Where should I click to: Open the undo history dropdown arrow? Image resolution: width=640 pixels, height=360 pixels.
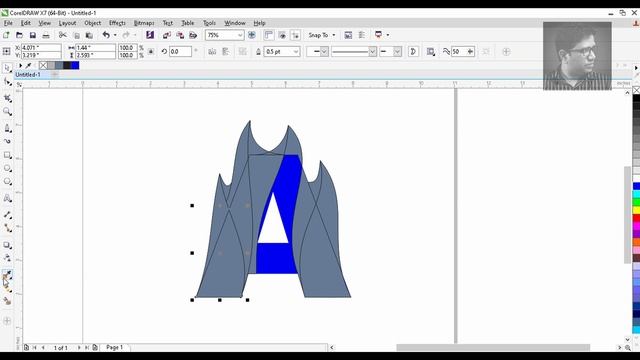(x=115, y=35)
